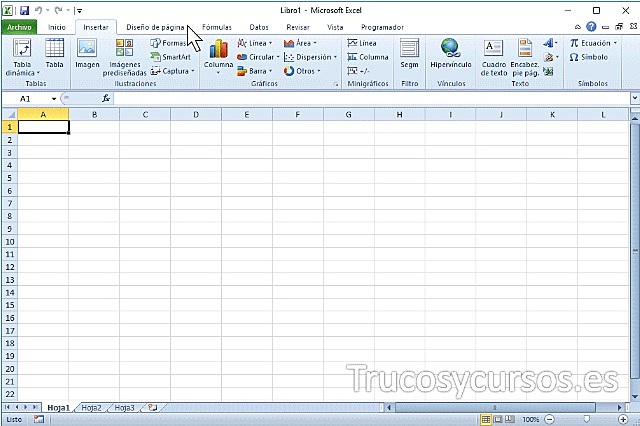Insert a Hipervínculo
This screenshot has height=426, width=640.
[451, 53]
